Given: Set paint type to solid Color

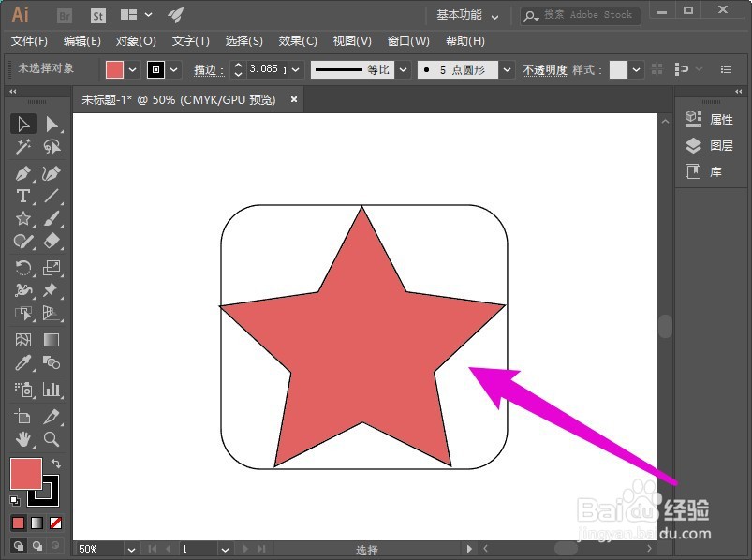Looking at the screenshot, I should click(18, 523).
